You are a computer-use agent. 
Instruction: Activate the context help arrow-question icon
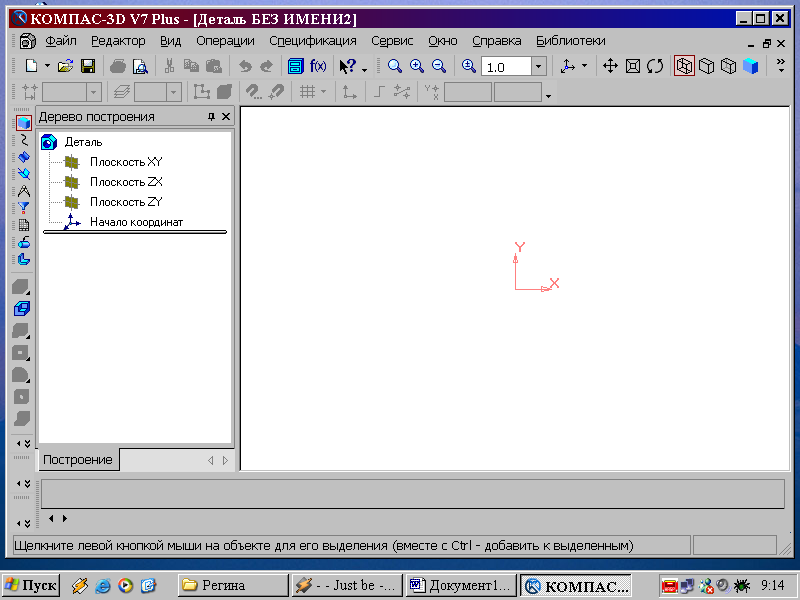(x=348, y=66)
